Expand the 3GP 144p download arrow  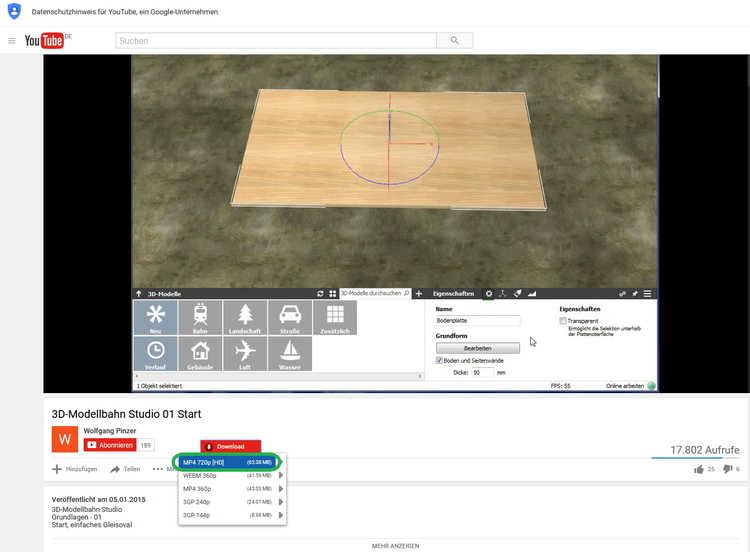pyautogui.click(x=280, y=514)
